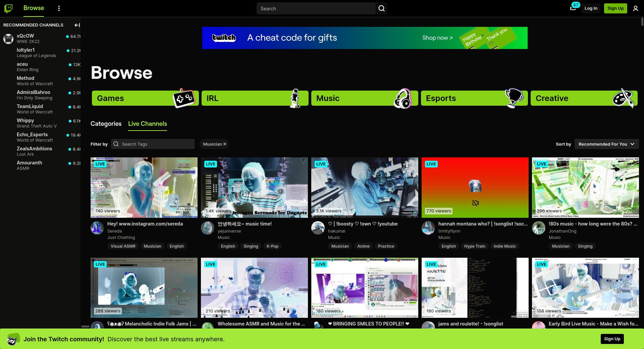Open loltyler1 in recommended channels
The height and width of the screenshot is (349, 644).
[40, 53]
